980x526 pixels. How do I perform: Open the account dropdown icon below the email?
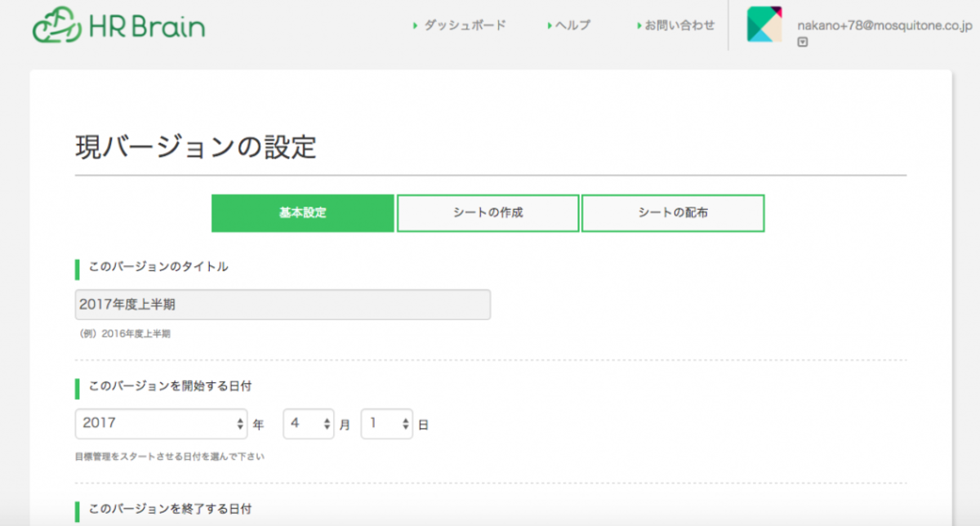click(803, 39)
